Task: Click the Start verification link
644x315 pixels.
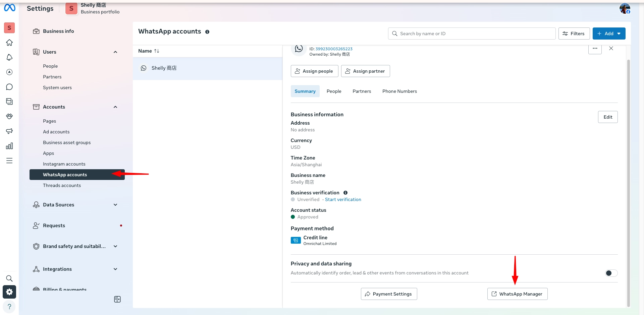Action: pos(343,199)
